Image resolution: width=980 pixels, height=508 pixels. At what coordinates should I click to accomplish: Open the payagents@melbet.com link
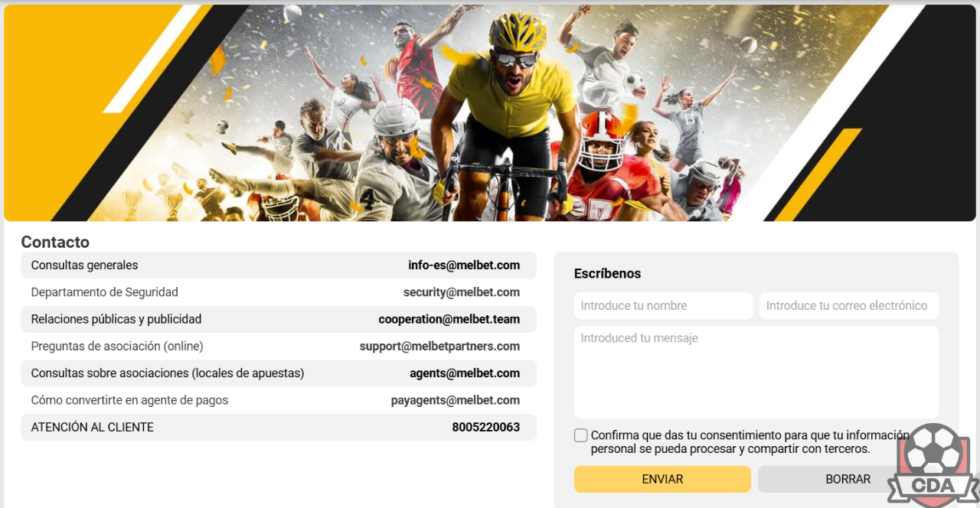(x=456, y=400)
